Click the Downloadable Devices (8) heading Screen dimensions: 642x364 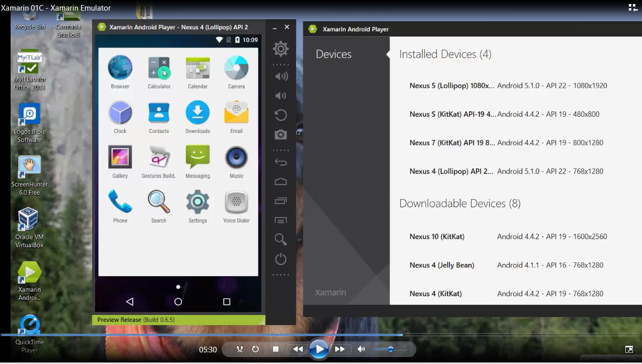click(x=460, y=203)
